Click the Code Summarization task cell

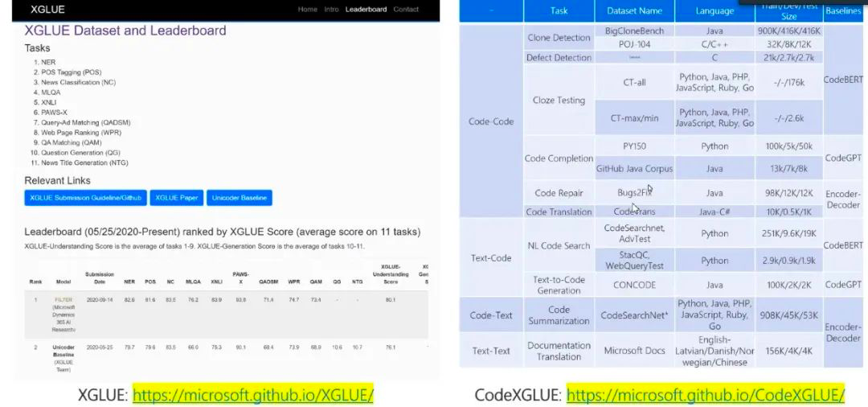[x=559, y=315]
